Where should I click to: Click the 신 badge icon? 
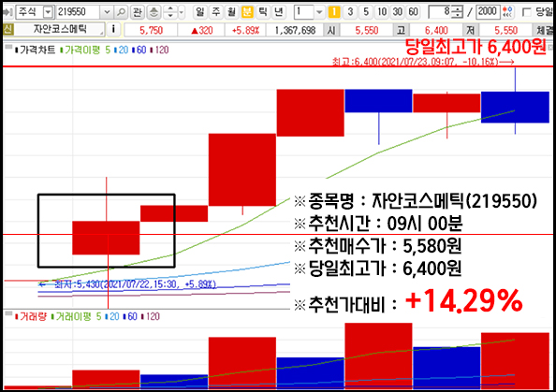7,29
